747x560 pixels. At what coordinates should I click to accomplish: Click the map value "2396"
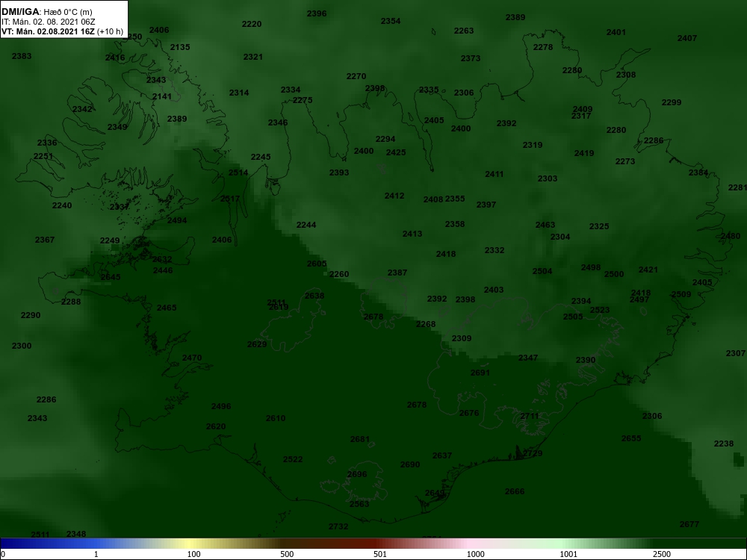coord(317,13)
